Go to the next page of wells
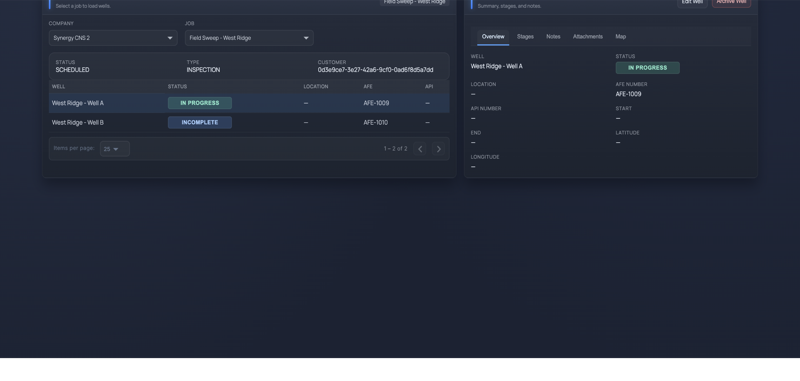 438,149
